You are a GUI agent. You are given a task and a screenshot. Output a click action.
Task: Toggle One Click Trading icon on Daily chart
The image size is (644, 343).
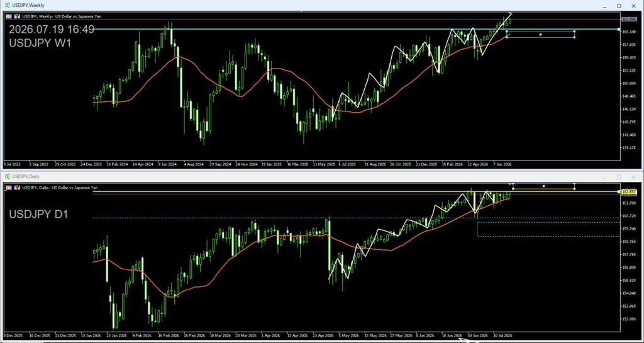(x=17, y=188)
